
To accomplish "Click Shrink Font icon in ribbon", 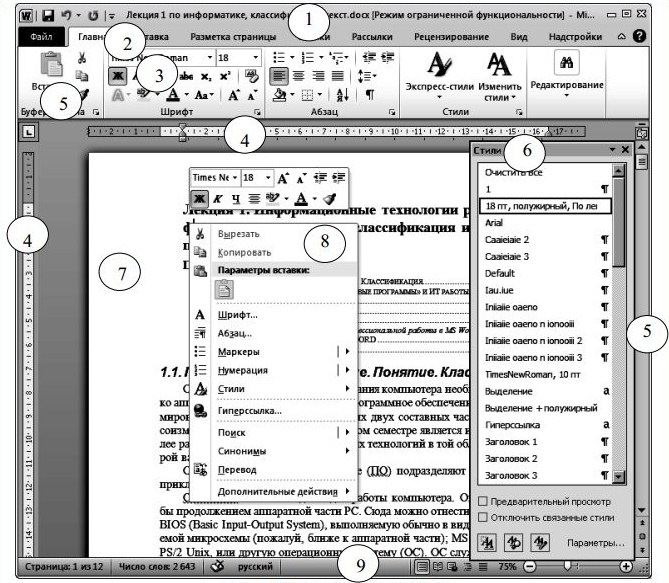I will click(253, 95).
